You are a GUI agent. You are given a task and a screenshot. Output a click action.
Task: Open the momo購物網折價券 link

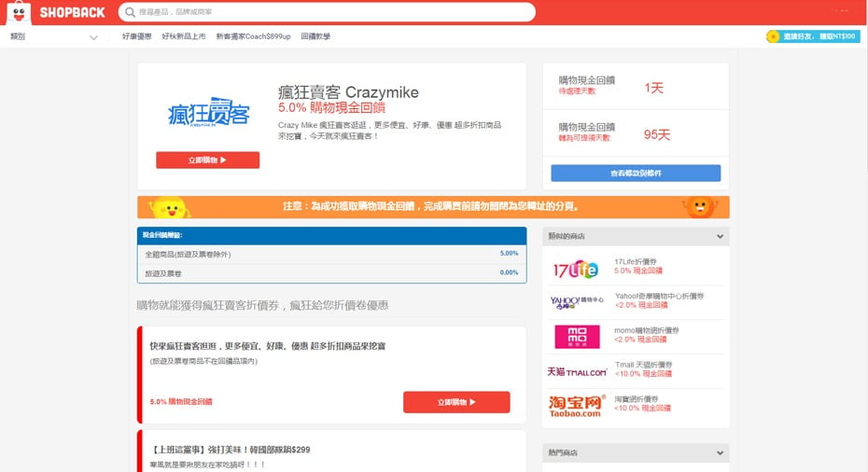pos(647,330)
